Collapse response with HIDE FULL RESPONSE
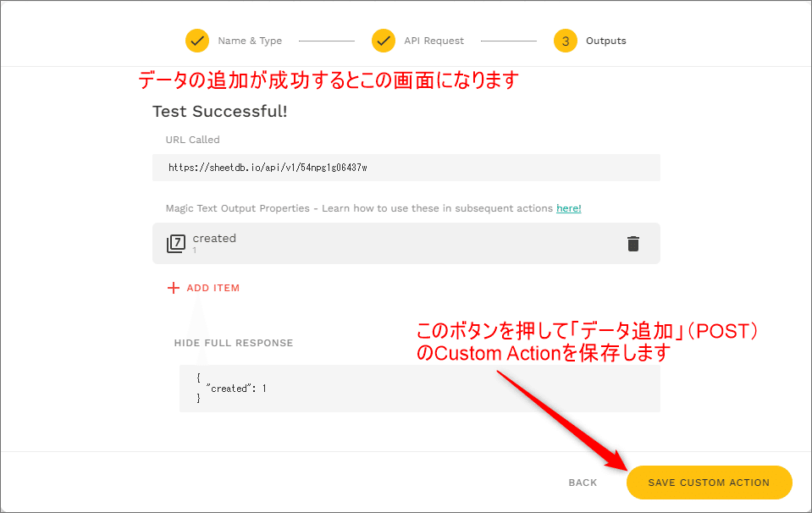 pos(234,343)
